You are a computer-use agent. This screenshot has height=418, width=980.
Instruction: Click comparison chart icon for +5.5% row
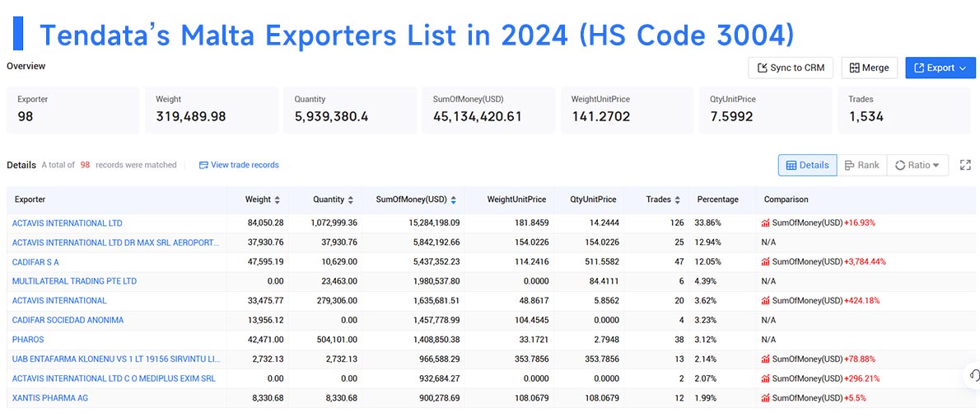[x=766, y=398]
